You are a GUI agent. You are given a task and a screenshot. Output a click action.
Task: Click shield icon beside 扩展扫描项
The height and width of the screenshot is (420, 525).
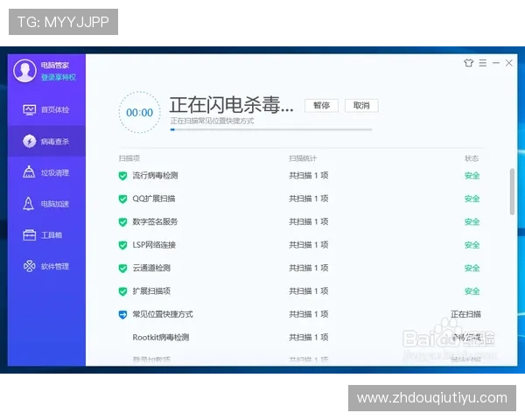pyautogui.click(x=122, y=291)
